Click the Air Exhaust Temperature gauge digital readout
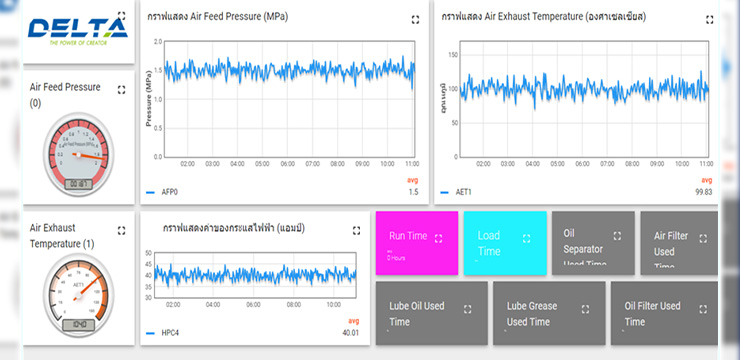Image resolution: width=740 pixels, height=360 pixels. (x=78, y=325)
